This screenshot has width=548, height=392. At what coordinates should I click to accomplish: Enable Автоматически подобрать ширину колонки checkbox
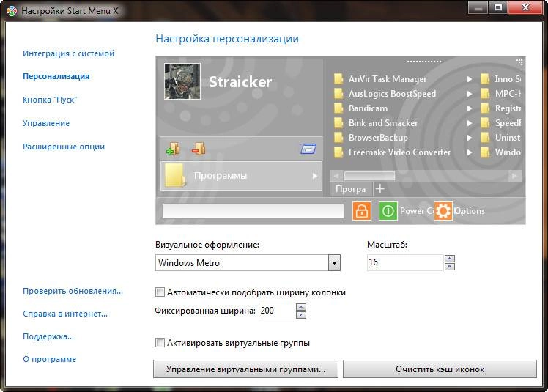[160, 292]
